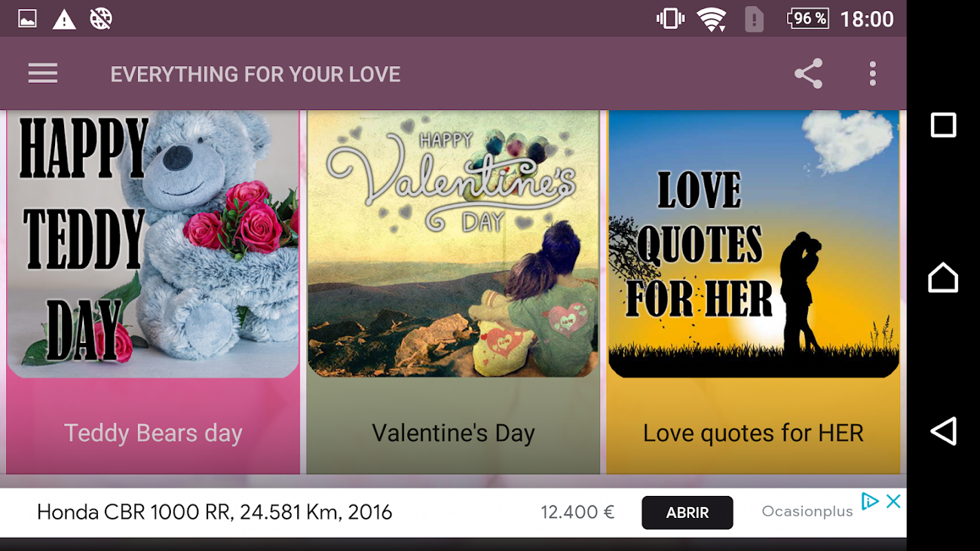Tap the battery 96% indicator
This screenshot has height=551, width=980.
tap(808, 19)
